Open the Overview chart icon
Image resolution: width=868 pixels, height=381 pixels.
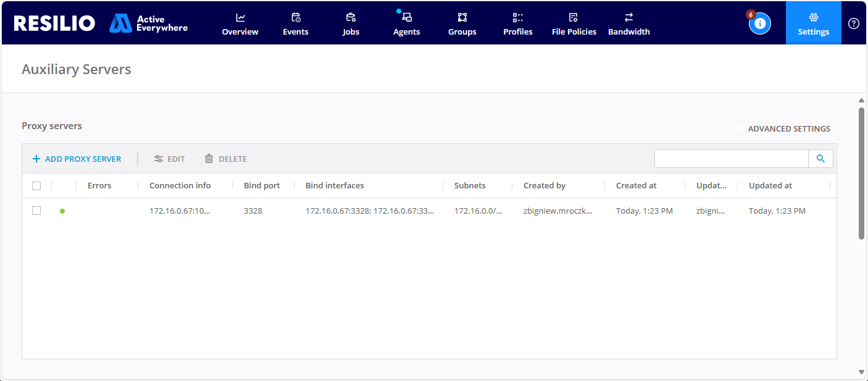tap(240, 18)
